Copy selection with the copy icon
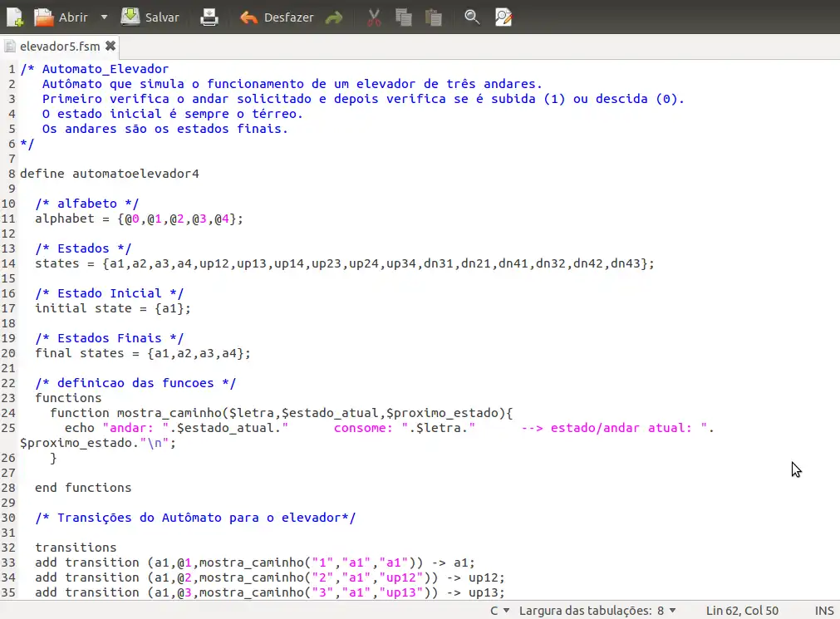 (404, 17)
